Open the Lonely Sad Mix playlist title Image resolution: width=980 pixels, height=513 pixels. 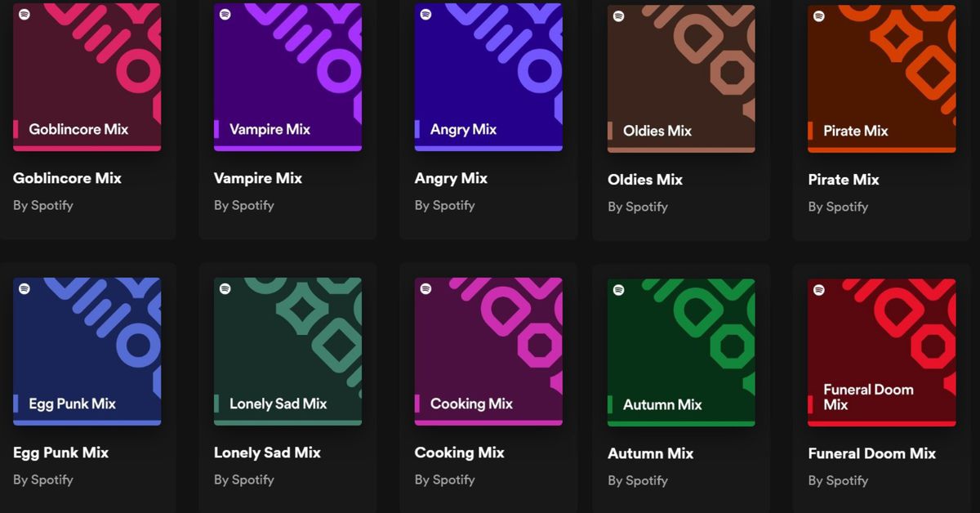tap(267, 453)
